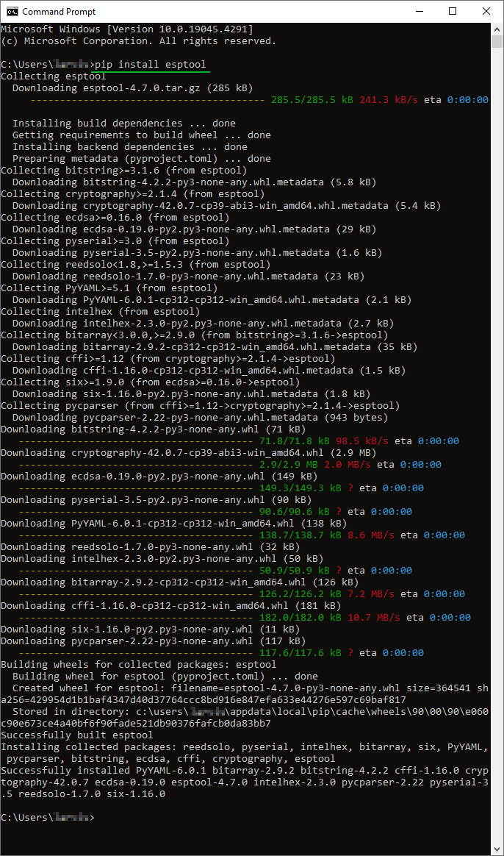504x856 pixels.
Task: Click 'Downloading reedsolo-1.7.0-py3-none-any.whl (32 kB)' line
Action: [151, 546]
